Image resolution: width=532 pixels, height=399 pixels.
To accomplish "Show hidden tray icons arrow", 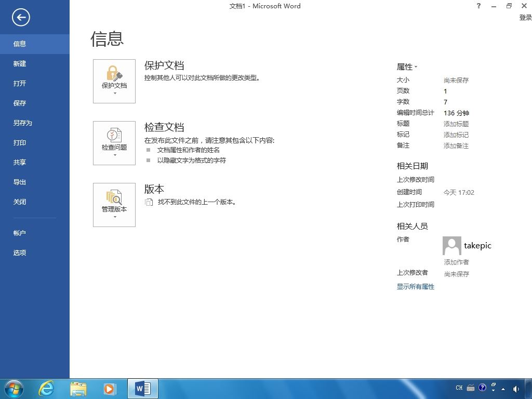I will click(503, 389).
